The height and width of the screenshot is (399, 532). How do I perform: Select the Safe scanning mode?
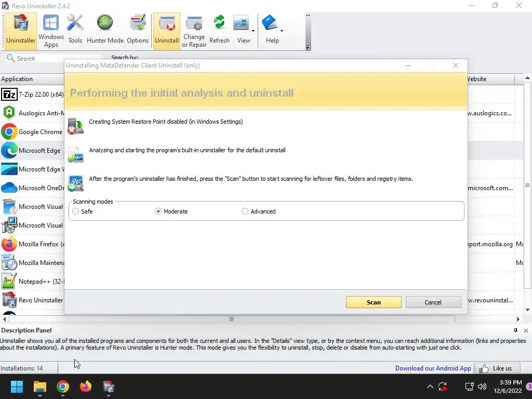point(76,211)
